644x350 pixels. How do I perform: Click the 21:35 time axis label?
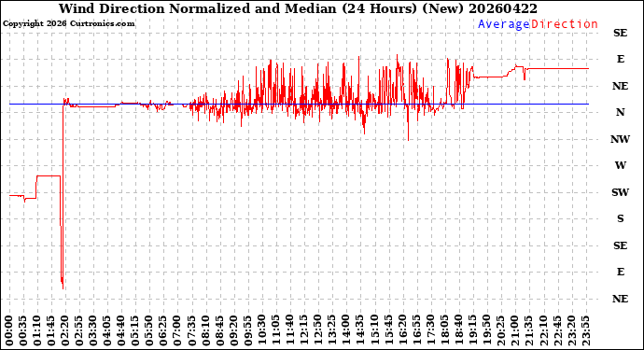pos(529,330)
